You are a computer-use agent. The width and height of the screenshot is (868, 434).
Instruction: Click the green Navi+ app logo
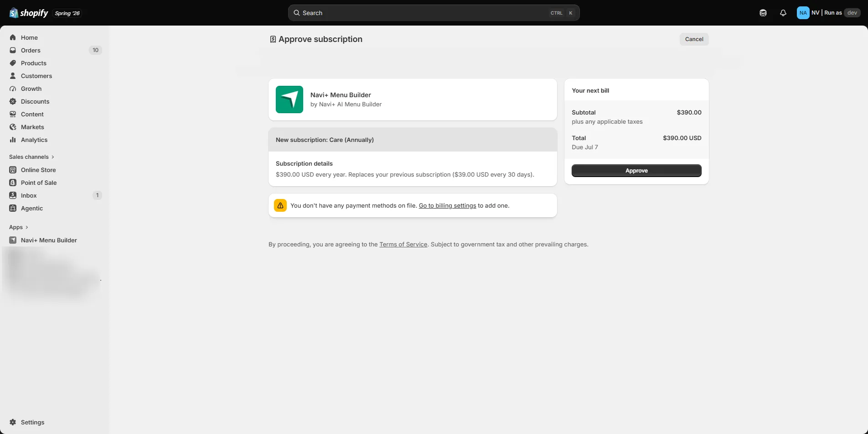289,99
